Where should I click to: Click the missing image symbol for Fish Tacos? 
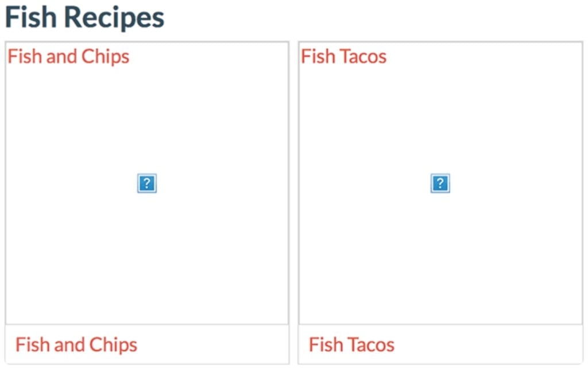tap(440, 183)
